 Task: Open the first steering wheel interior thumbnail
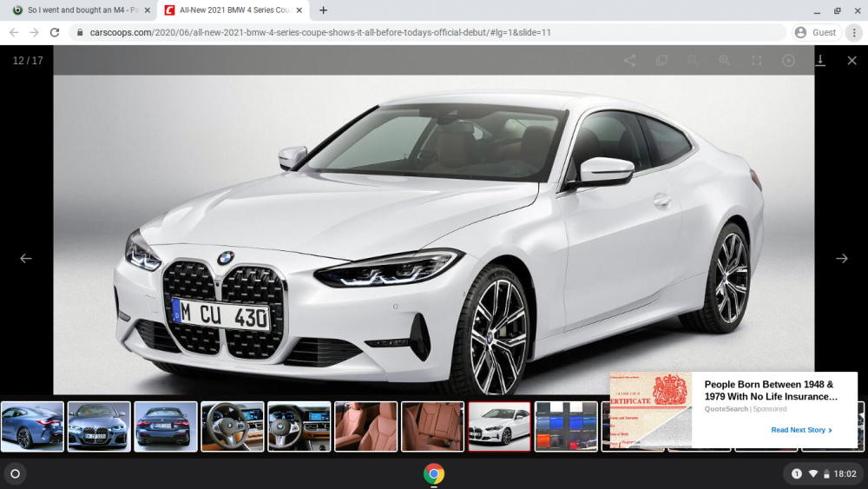coord(233,426)
